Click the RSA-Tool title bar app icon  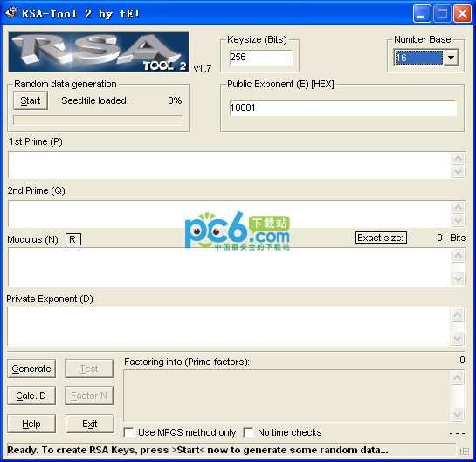[x=11, y=13]
